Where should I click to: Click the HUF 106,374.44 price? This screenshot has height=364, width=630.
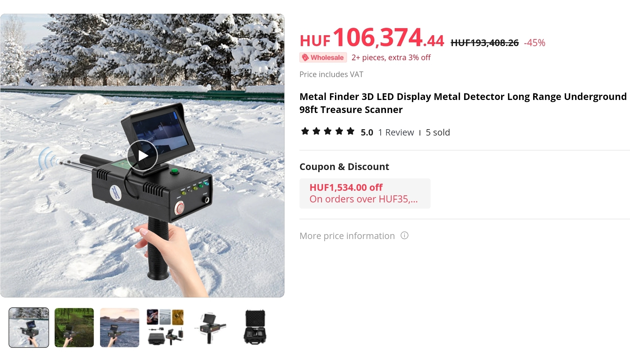(372, 38)
